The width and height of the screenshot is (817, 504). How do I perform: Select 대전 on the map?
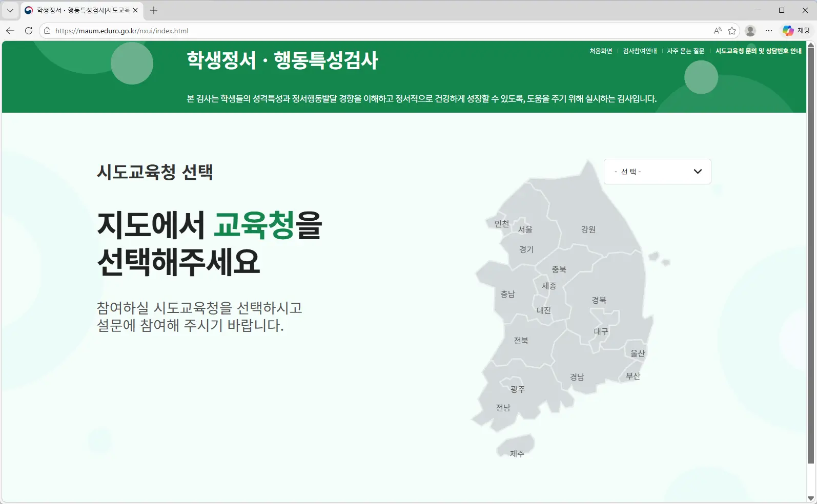click(x=544, y=310)
